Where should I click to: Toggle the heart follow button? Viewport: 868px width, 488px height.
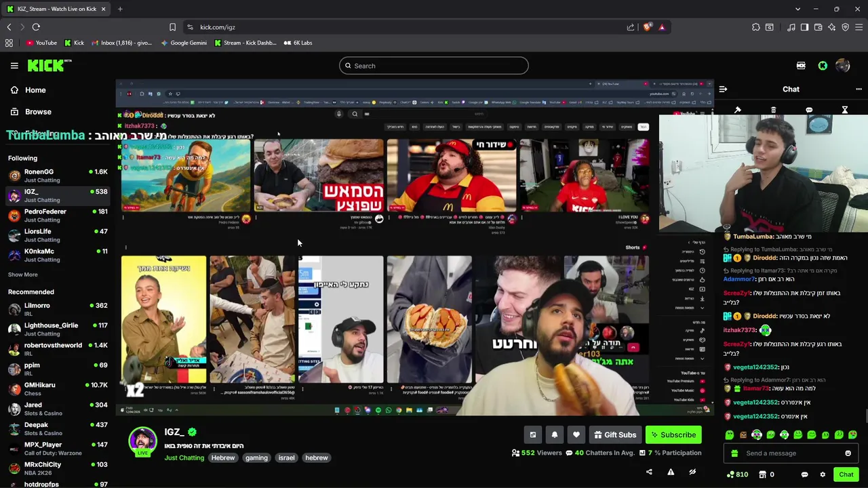(576, 435)
